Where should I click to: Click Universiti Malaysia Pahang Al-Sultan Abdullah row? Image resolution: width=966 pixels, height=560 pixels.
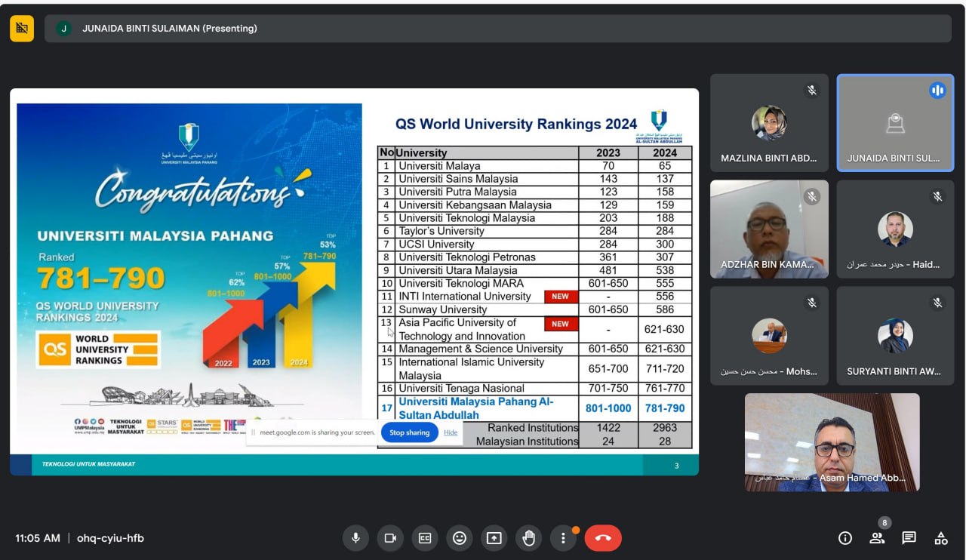pos(534,408)
